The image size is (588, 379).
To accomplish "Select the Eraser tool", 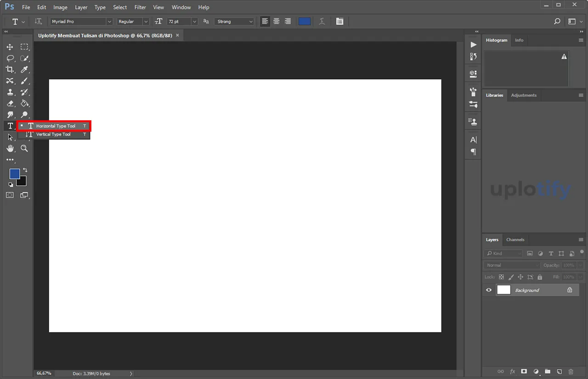I will [10, 104].
